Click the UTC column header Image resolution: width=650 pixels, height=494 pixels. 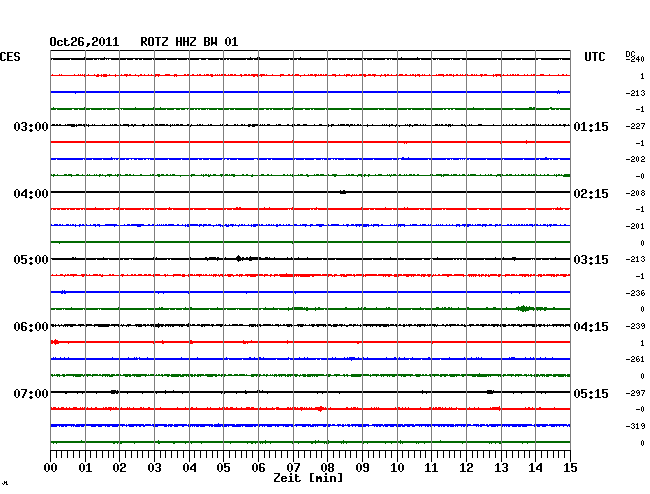click(594, 57)
